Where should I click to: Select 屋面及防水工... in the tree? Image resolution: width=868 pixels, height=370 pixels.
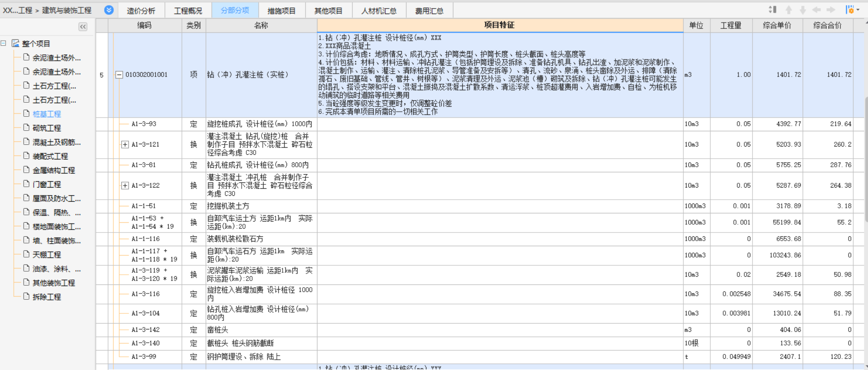[57, 198]
